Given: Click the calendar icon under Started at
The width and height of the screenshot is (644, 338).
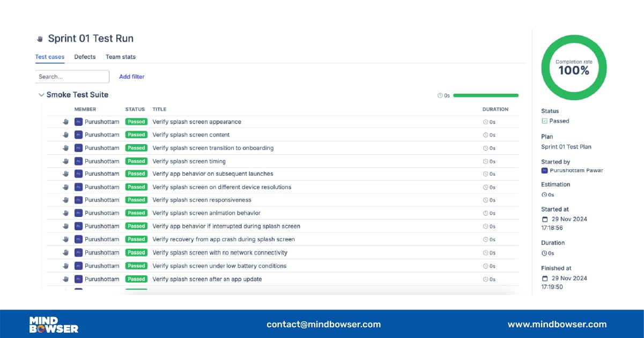Looking at the screenshot, I should pyautogui.click(x=546, y=219).
